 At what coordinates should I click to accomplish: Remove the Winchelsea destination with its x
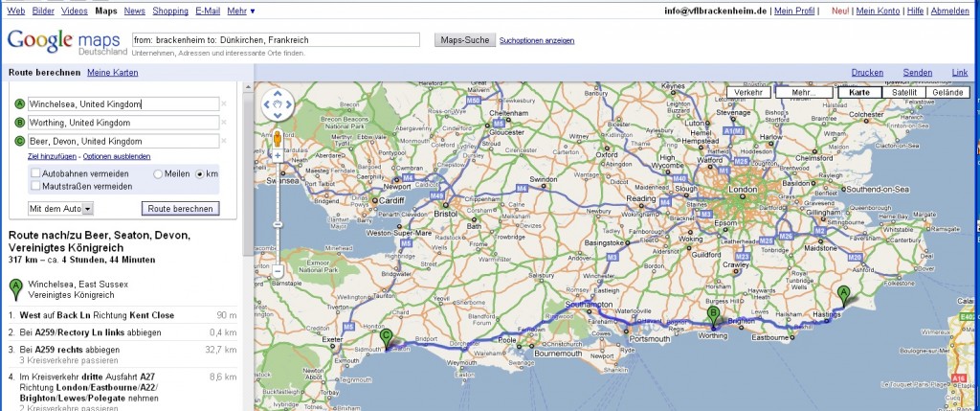coord(224,104)
